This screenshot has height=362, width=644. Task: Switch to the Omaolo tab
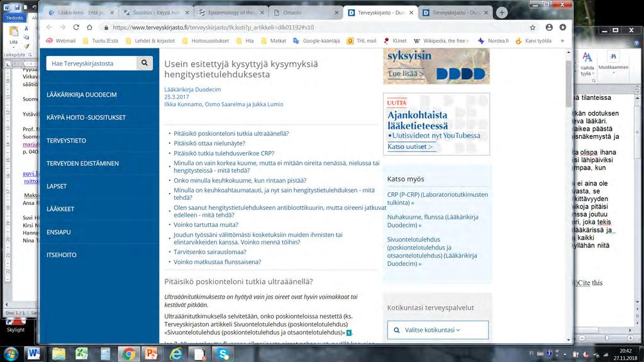[x=306, y=13]
